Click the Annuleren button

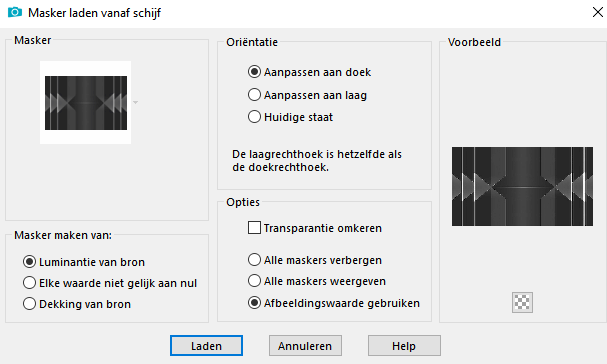pyautogui.click(x=305, y=345)
